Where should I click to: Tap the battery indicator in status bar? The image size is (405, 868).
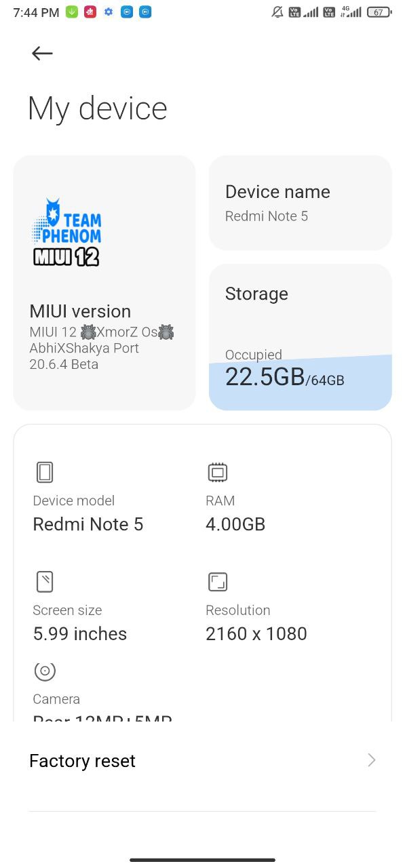(379, 12)
